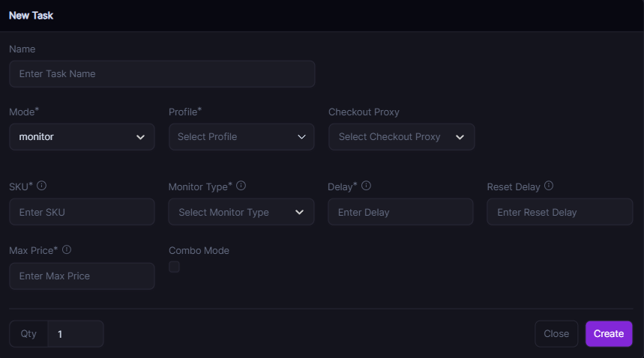Expand the Select Profile dropdown
The image size is (644, 358).
tap(241, 137)
